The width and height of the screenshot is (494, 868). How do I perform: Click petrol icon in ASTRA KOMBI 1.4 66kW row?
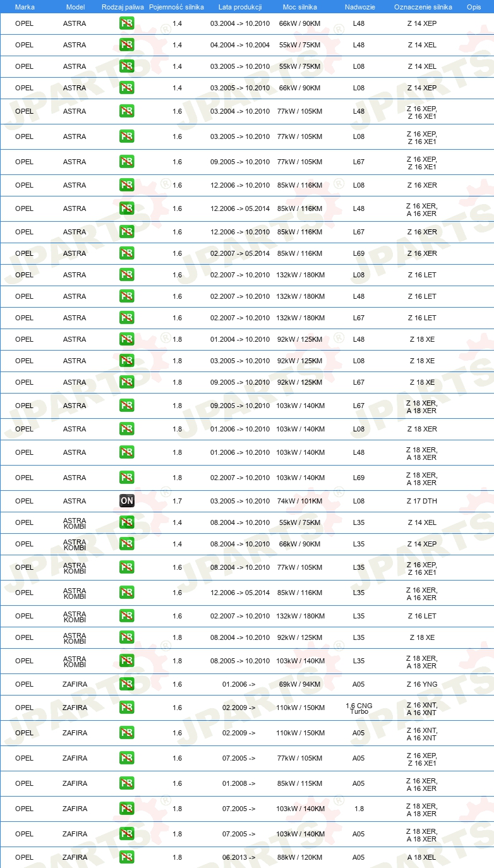point(127,544)
